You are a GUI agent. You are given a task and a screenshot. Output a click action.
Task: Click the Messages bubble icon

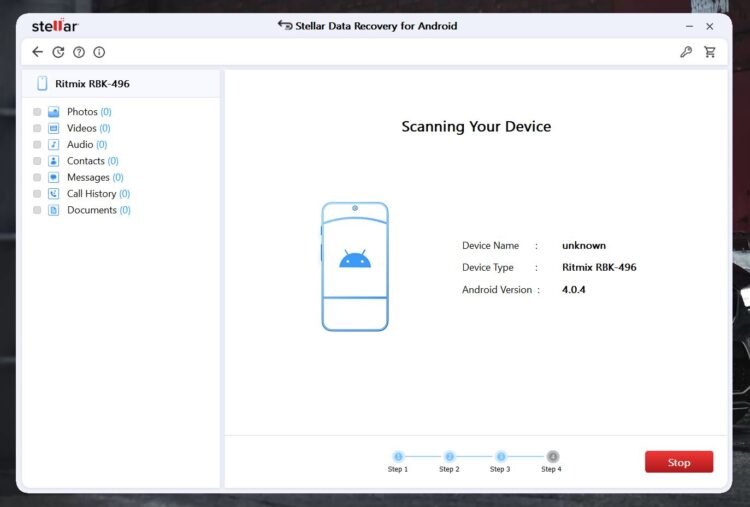tap(54, 177)
